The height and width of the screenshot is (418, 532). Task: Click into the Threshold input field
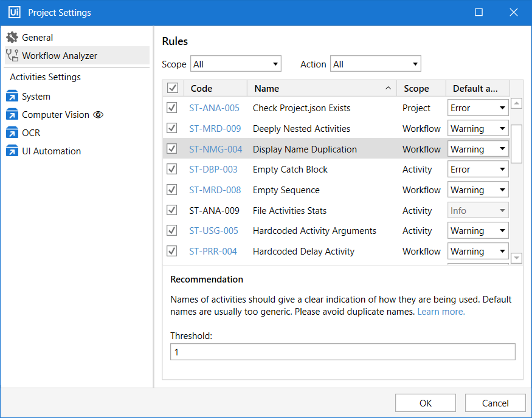click(x=342, y=352)
